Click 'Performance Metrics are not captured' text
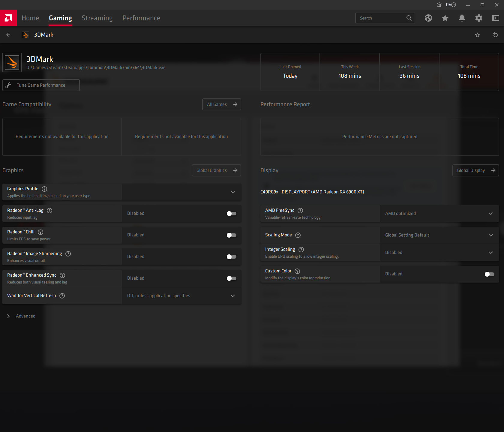Image resolution: width=504 pixels, height=432 pixels. click(x=380, y=137)
